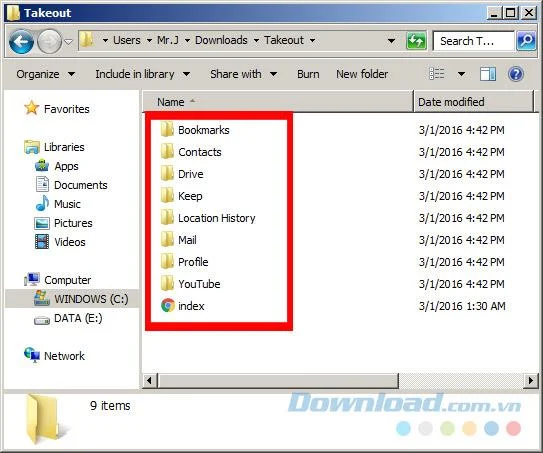Open the Music library
The width and height of the screenshot is (543, 453).
58,204
